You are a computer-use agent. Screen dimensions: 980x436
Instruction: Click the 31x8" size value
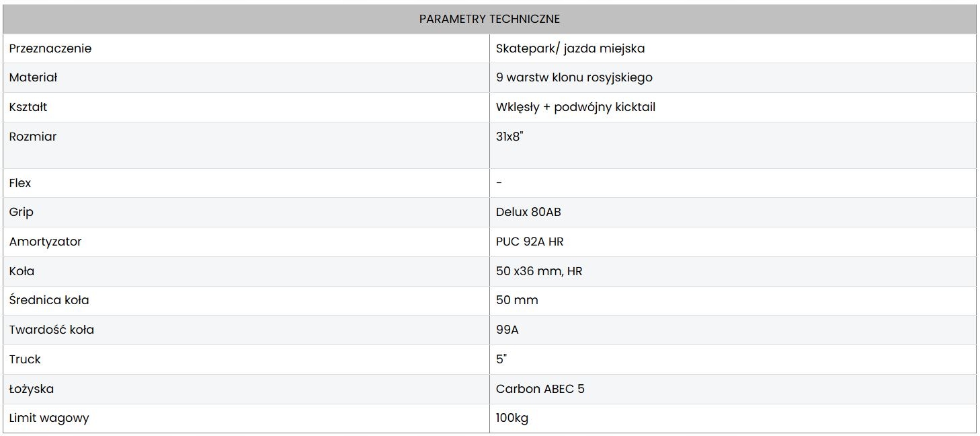pos(509,137)
